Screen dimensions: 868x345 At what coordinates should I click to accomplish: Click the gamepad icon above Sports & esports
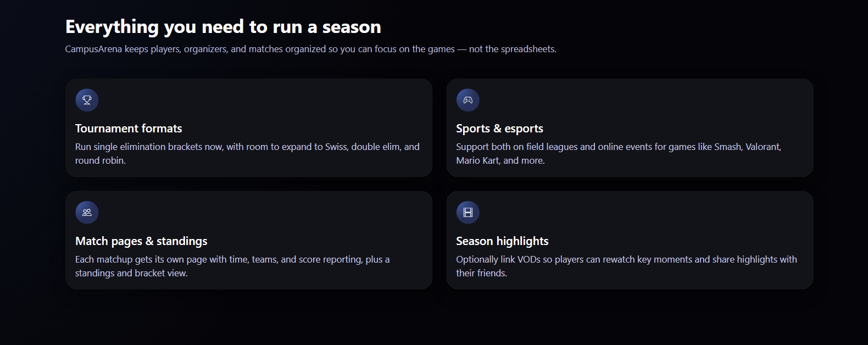(468, 100)
